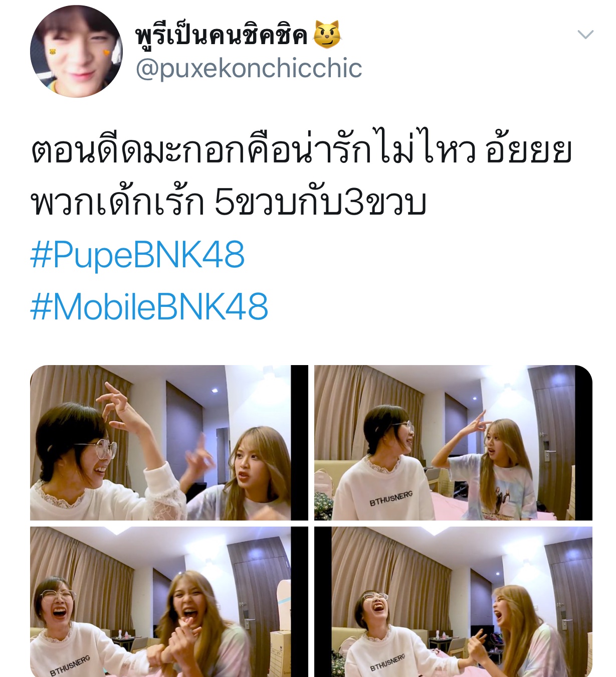Image resolution: width=616 pixels, height=677 pixels.
Task: View the top-left photo with raised hand
Action: tap(169, 443)
